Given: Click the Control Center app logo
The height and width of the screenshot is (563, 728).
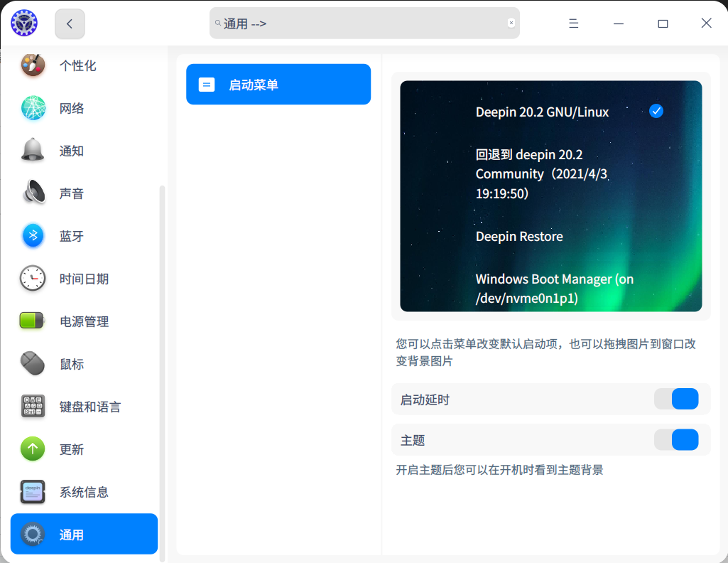Looking at the screenshot, I should (24, 23).
